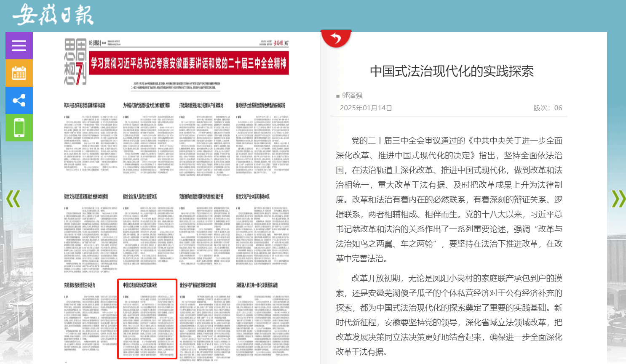The width and height of the screenshot is (626, 364).
Task: Open article 筑牢共抓改革的思想基础和群众基础 on page
Action: pos(85,105)
